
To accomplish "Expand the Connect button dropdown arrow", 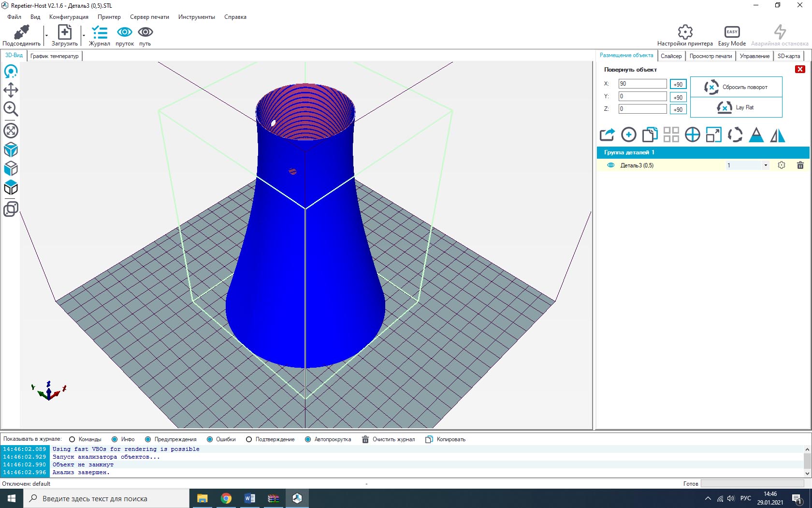I will [x=46, y=36].
